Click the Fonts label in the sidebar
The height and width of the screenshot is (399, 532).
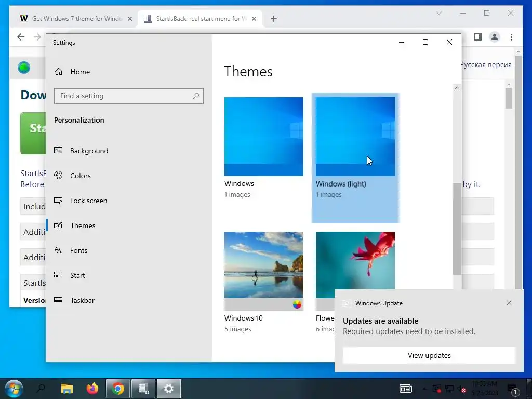[x=79, y=250]
